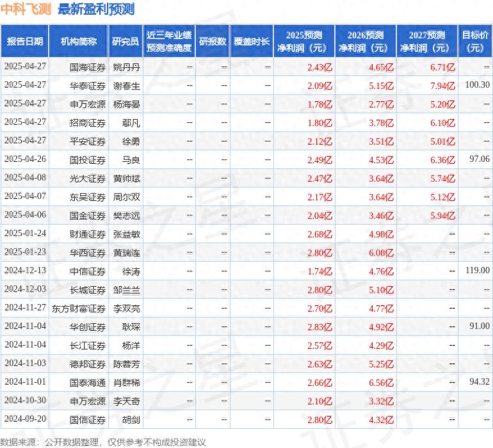
Task: Click the 近三年业绩预测准确度 column header
Action: 169,42
